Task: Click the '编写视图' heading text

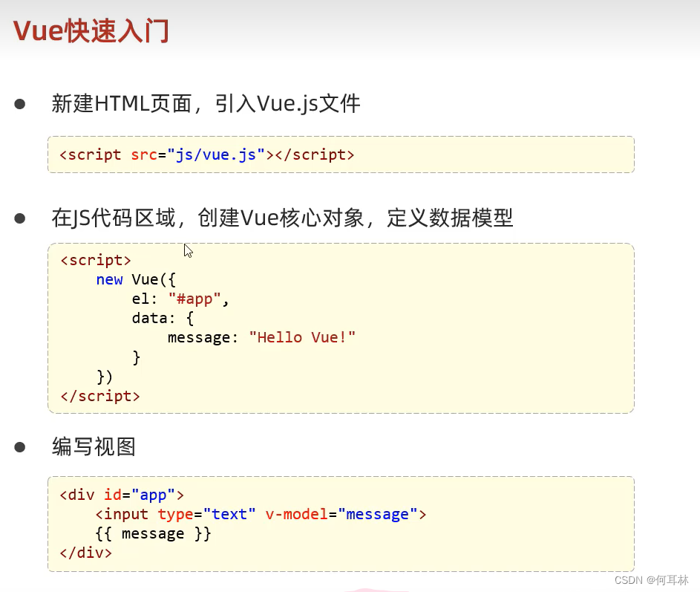Action: (x=93, y=446)
